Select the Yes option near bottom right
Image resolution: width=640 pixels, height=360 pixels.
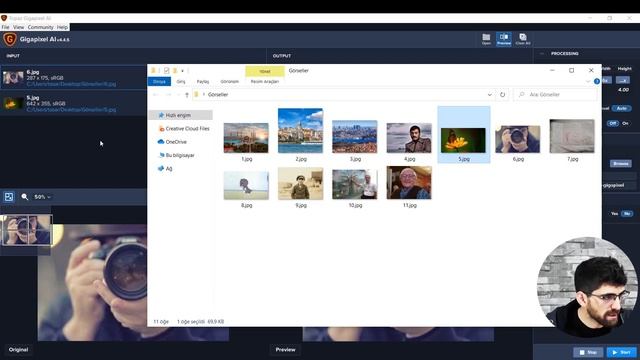coord(614,213)
